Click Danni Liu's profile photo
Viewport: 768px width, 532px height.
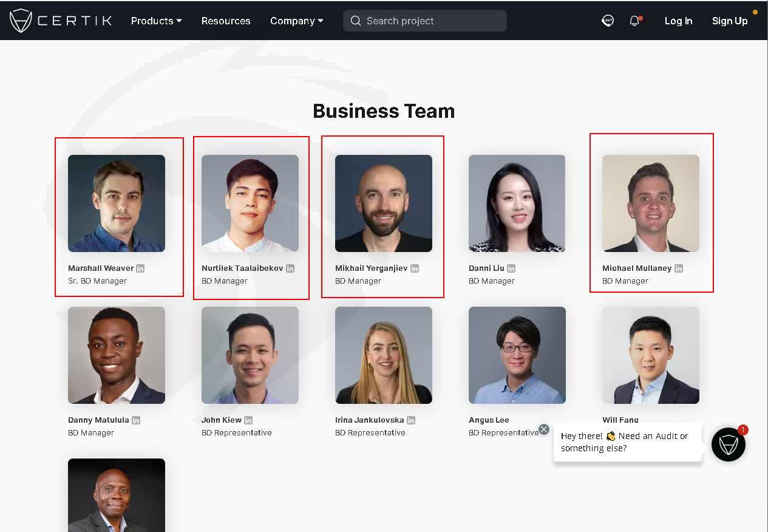point(517,203)
